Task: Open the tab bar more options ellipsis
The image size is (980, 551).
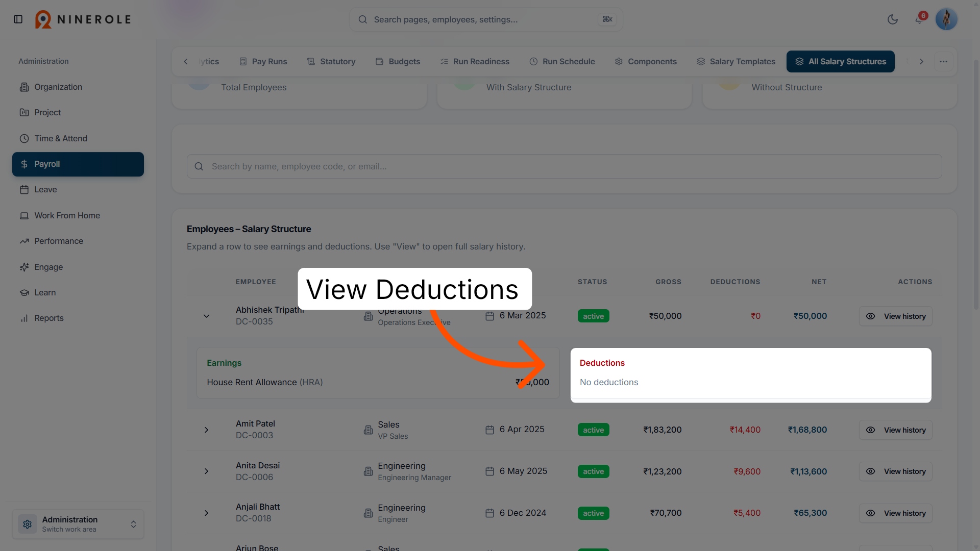Action: point(943,61)
